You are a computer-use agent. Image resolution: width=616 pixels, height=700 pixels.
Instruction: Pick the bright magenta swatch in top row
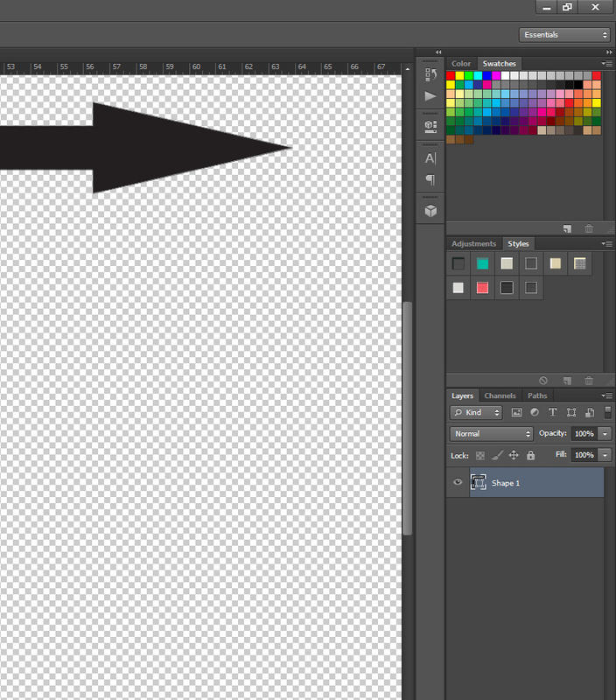click(x=496, y=75)
